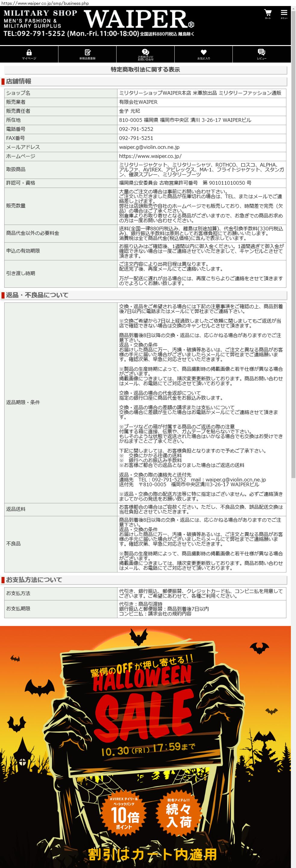
Task: Click the 電話番号 value 092-791-5252
Action: (x=136, y=129)
